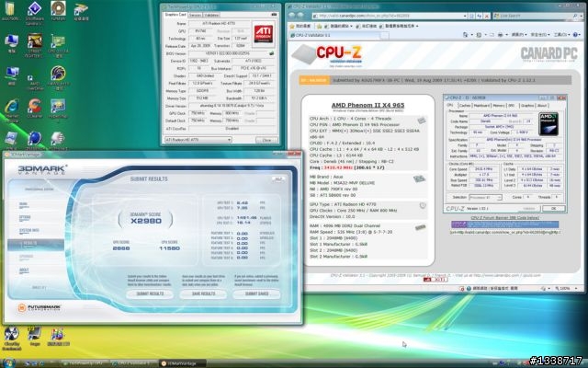Click the refresh icon in Internet Explorer
Screen dimensions: 588x368
[480, 16]
